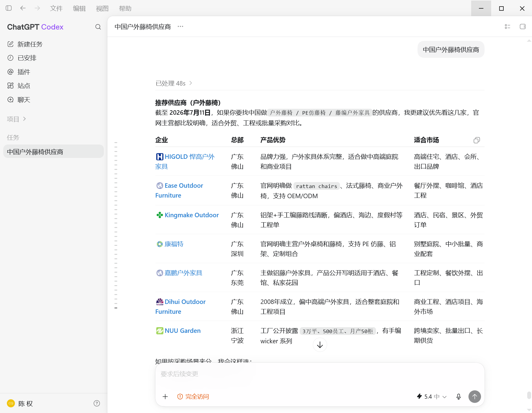Viewport: 532px width, 413px height.
Task: Minimize the window
Action: (x=481, y=8)
